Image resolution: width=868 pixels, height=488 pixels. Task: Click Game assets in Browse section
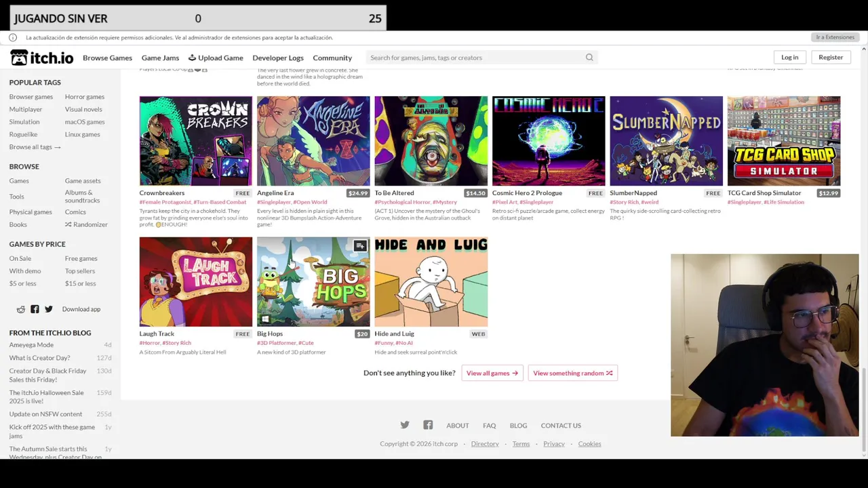tap(83, 181)
